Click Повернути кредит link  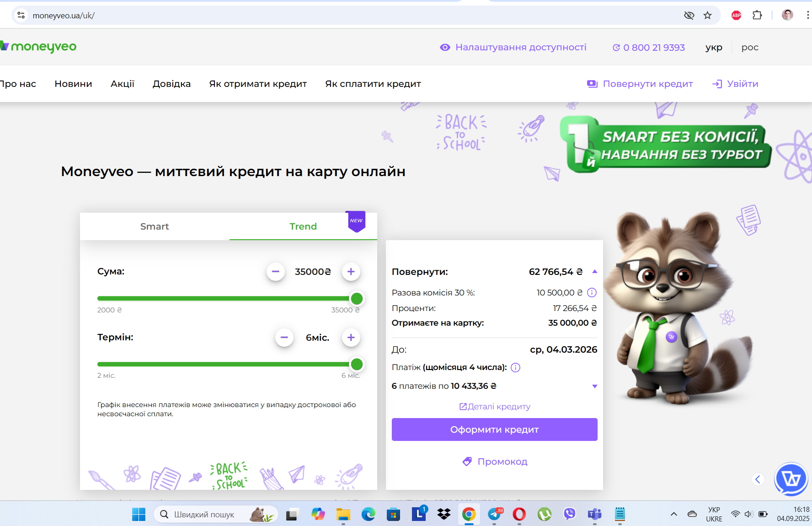[640, 84]
